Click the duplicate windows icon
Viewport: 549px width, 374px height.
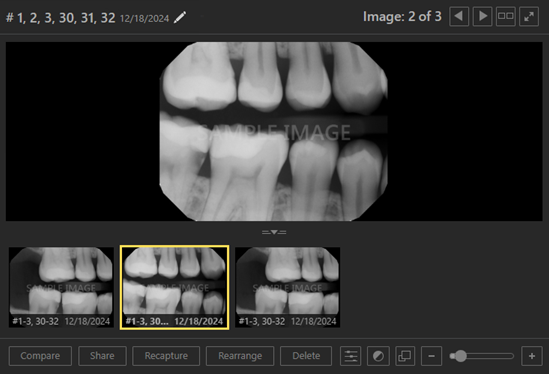405,356
